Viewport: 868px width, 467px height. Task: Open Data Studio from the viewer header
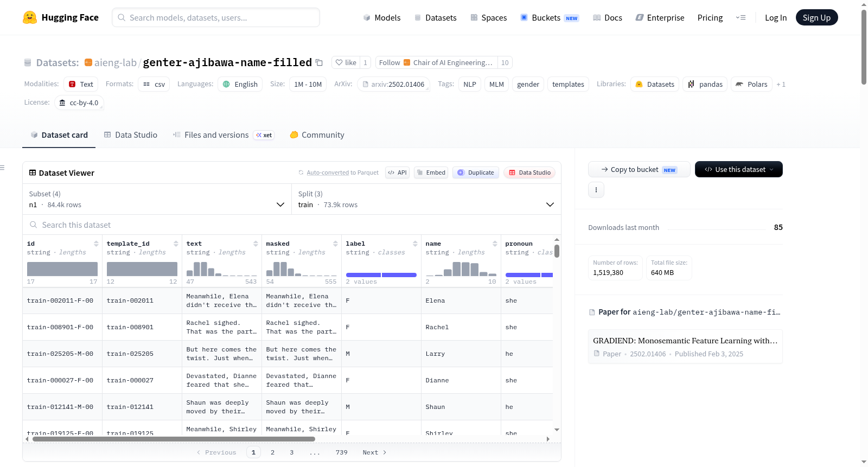point(529,172)
